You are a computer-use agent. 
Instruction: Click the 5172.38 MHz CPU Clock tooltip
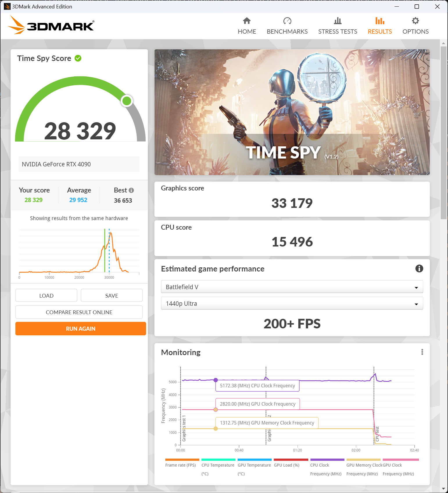(257, 386)
